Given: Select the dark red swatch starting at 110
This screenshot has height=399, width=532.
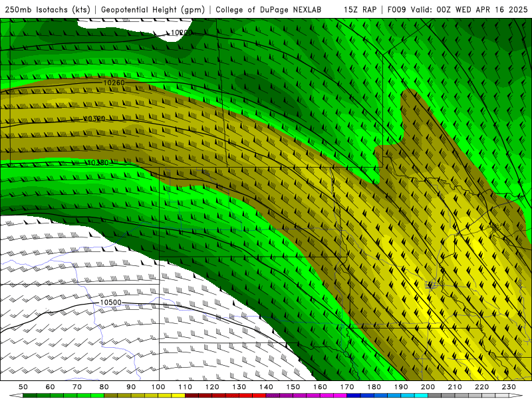Looking at the screenshot, I should (192, 395).
